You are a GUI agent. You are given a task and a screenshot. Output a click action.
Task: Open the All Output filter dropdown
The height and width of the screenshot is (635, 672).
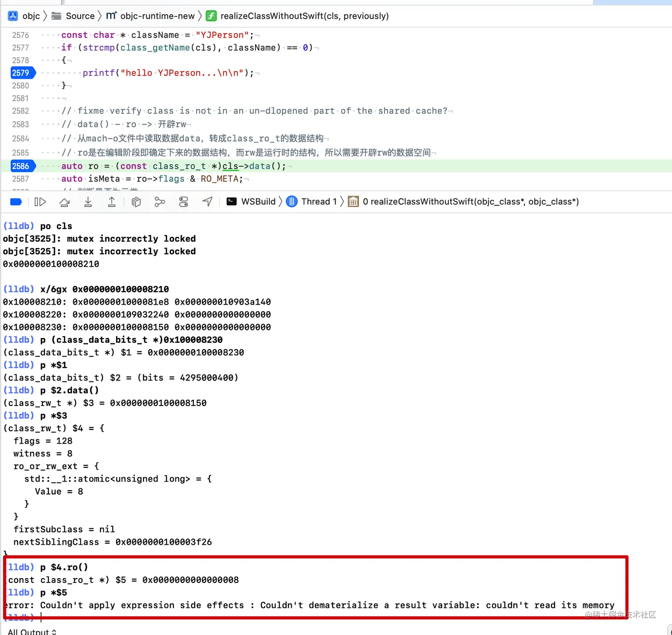click(x=31, y=631)
